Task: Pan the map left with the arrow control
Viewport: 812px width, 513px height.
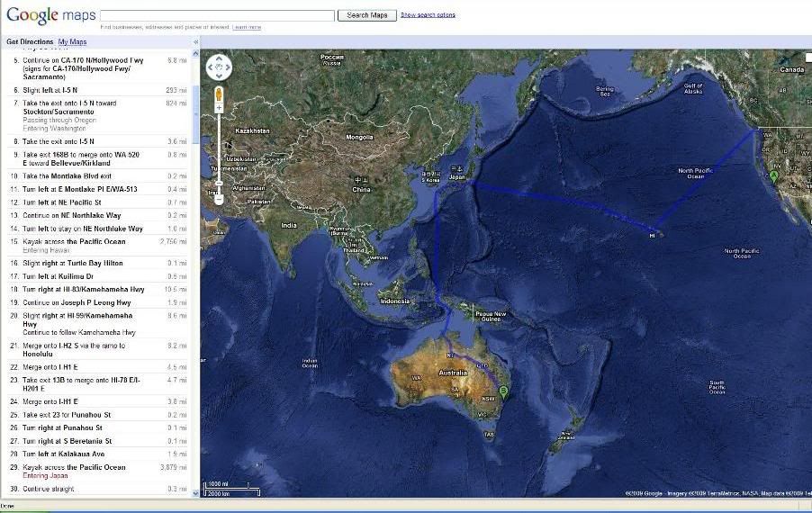Action: coord(211,67)
